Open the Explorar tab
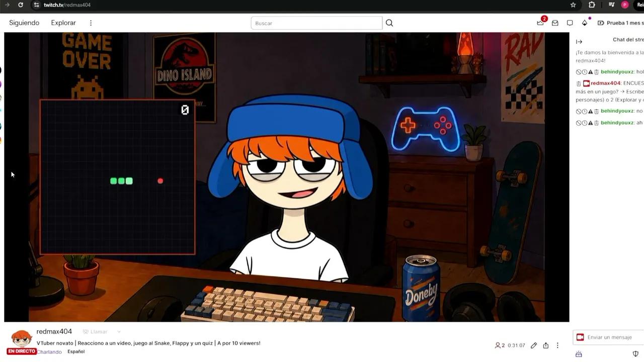This screenshot has height=362, width=644. [63, 23]
